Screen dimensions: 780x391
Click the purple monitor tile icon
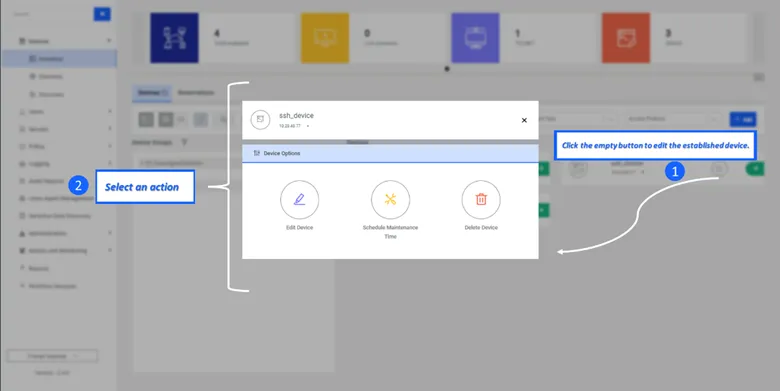coord(475,38)
